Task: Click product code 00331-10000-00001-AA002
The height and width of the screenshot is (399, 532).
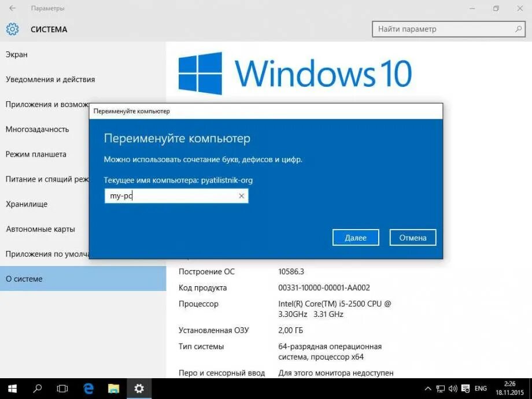Action: (324, 288)
